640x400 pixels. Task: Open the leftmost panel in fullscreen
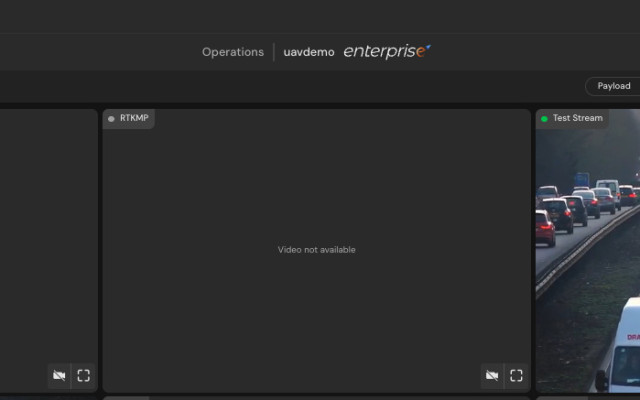coord(84,376)
